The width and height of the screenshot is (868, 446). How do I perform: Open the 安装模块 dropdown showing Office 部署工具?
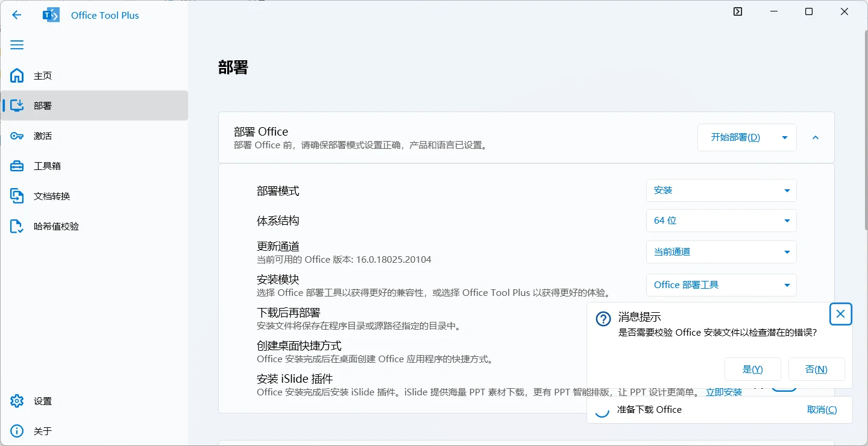721,284
